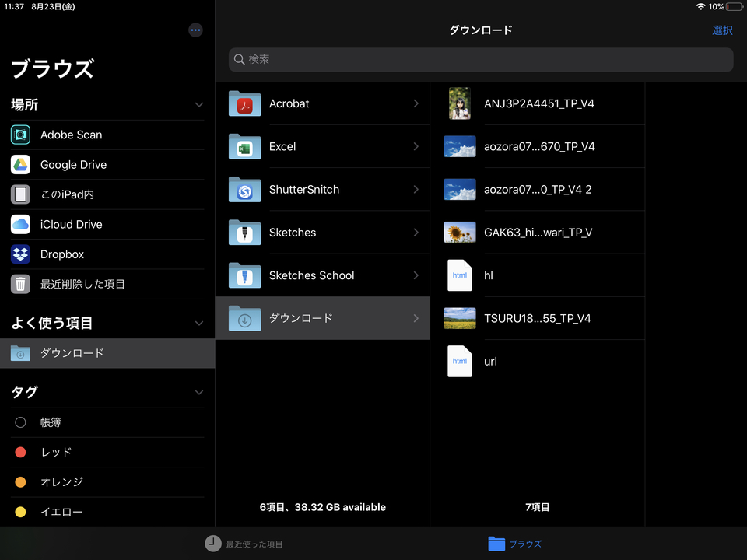Expand the Excel folder chevron

[x=416, y=147]
